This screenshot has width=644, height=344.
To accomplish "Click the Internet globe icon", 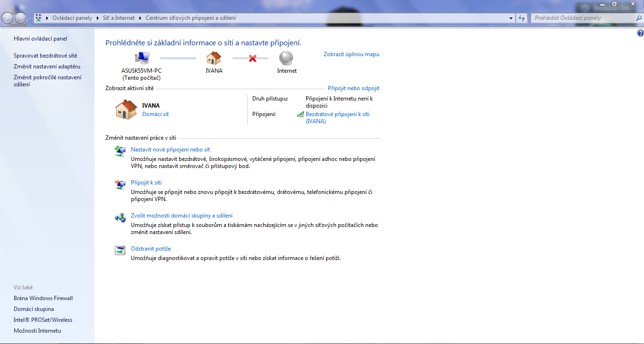I will click(x=286, y=58).
